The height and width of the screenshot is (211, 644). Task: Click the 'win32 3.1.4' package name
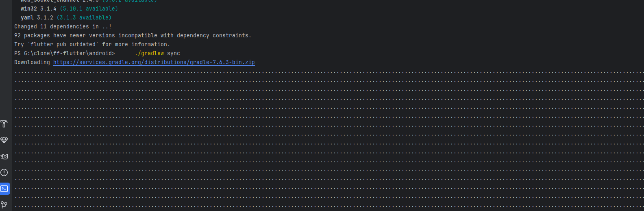(39, 9)
